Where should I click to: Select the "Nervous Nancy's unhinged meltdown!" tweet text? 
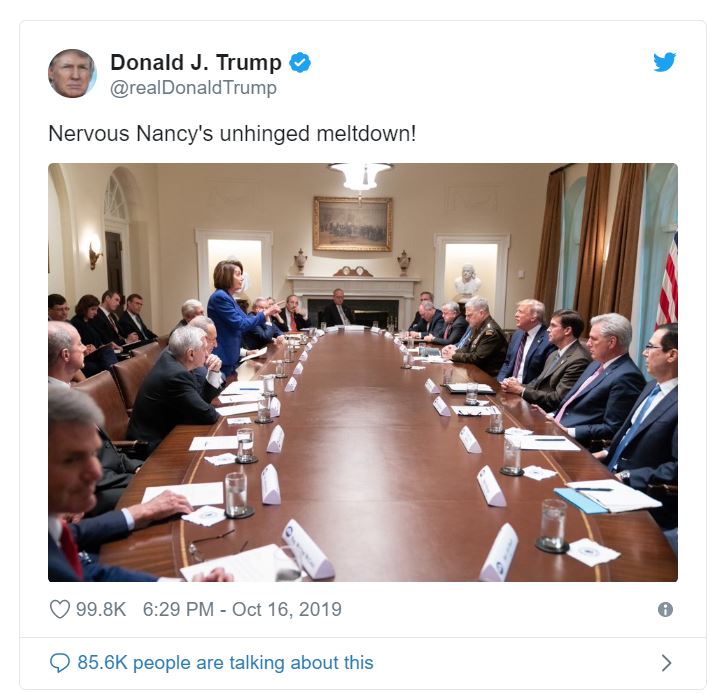click(x=232, y=134)
